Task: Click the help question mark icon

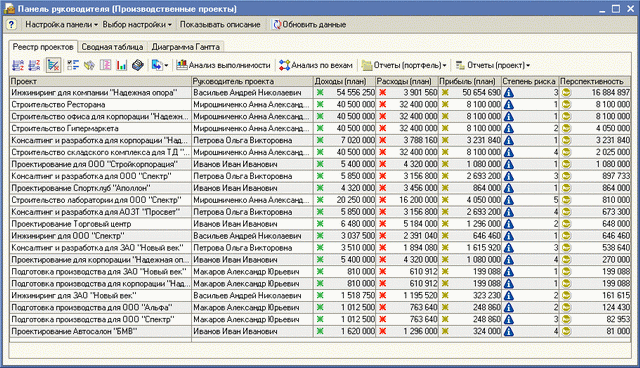Action: tap(11, 24)
